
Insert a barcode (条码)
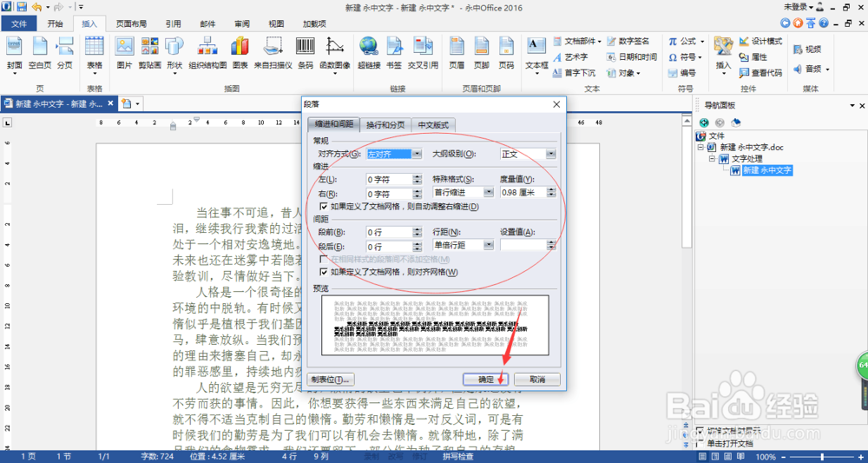306,54
